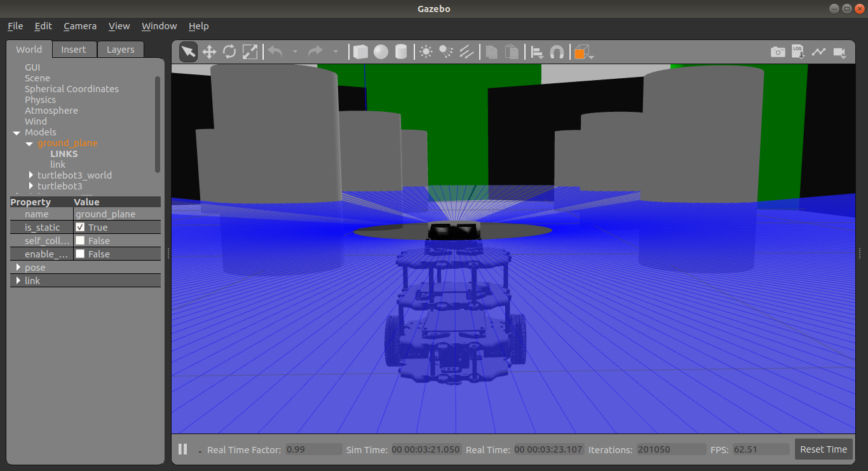Switch to the Insert tab
Viewport: 868px width, 471px height.
[x=74, y=49]
